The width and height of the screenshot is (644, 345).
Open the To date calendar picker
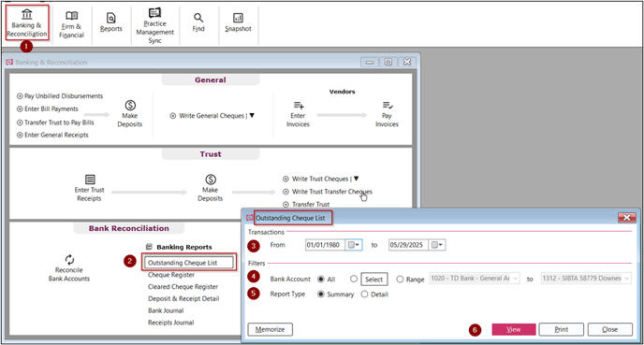[437, 245]
